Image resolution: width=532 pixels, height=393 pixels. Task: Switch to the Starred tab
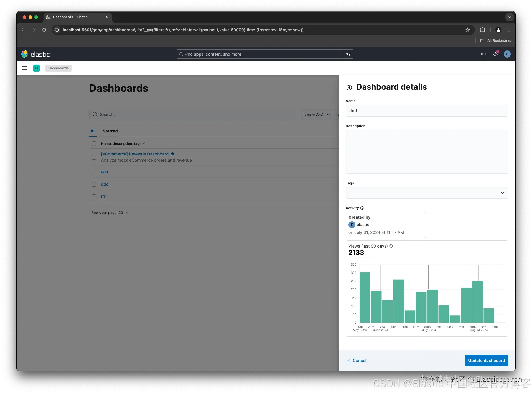pos(110,131)
